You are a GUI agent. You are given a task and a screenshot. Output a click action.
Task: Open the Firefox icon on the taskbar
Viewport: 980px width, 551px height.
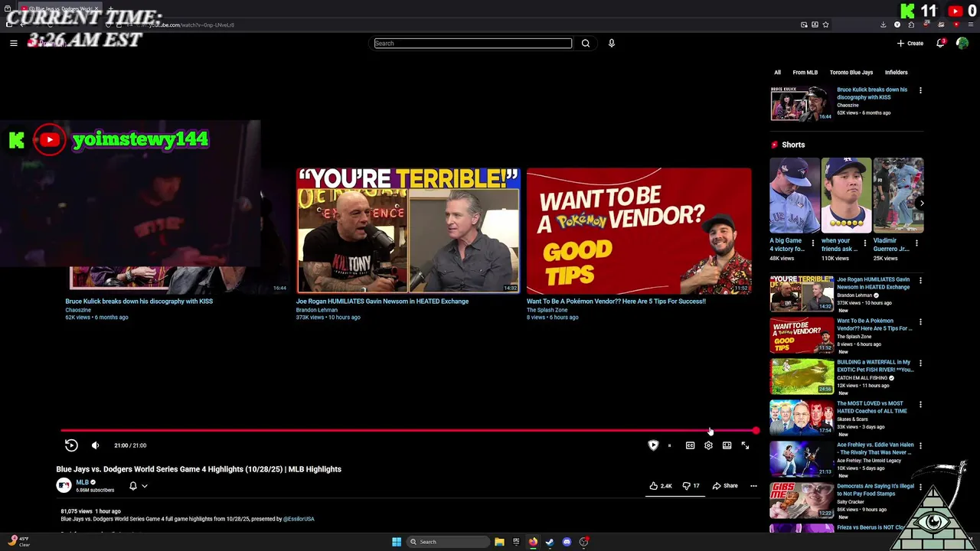tap(533, 542)
